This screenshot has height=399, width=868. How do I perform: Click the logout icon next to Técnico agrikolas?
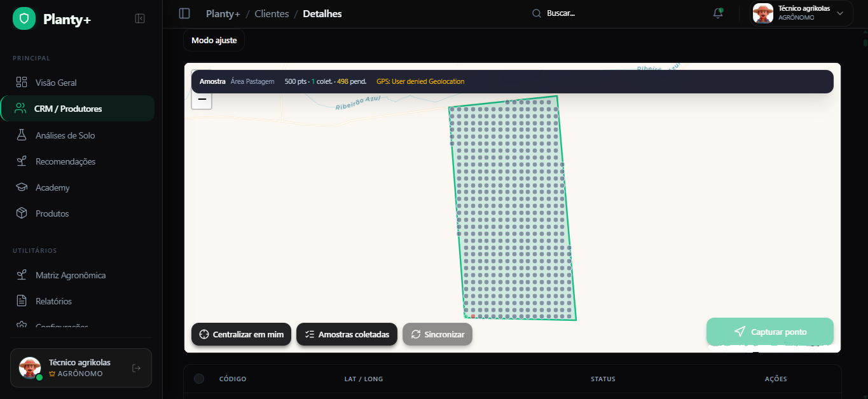[x=136, y=368]
